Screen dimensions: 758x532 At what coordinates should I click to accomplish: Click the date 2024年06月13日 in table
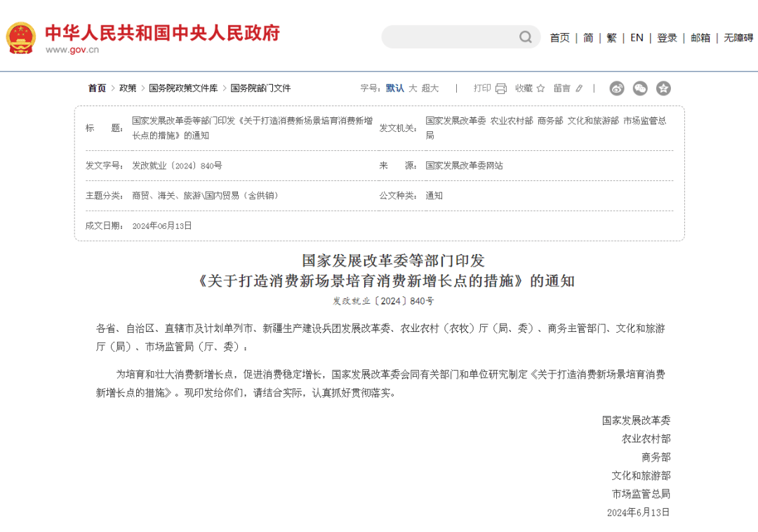[x=162, y=226]
